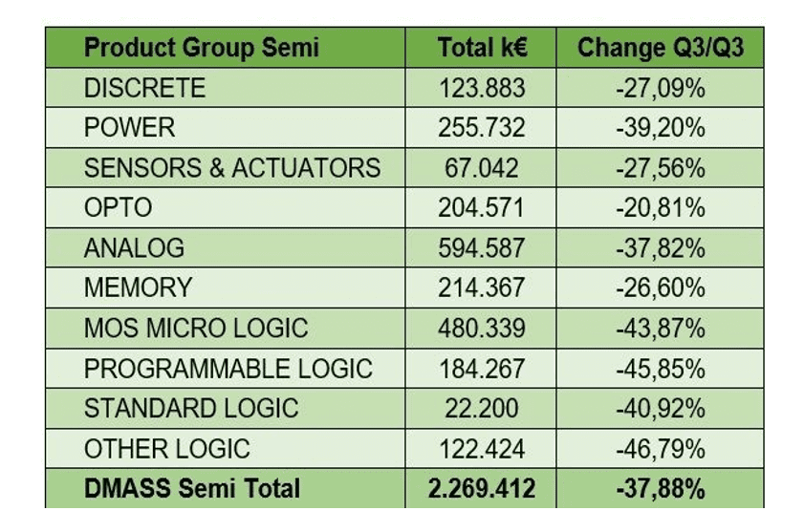Click the Product Group Semi header
Viewport: 804px width, 532px height.
(201, 48)
